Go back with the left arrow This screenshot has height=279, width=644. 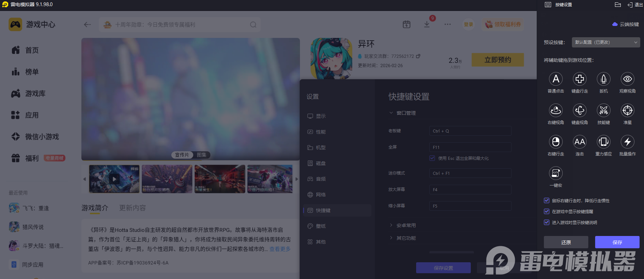87,25
